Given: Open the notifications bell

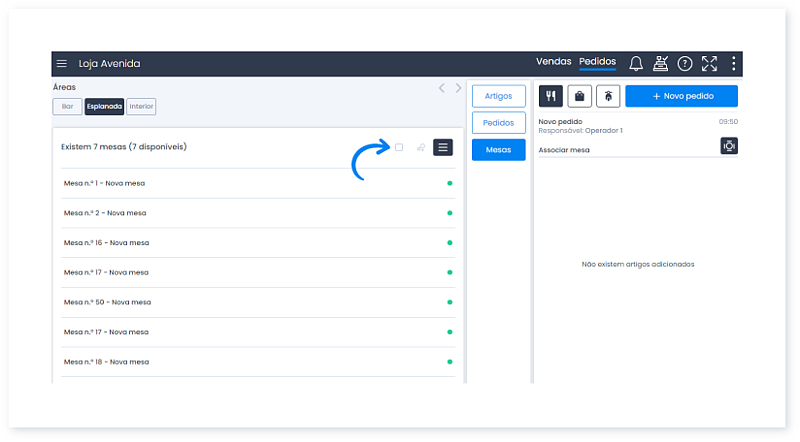Looking at the screenshot, I should [635, 64].
